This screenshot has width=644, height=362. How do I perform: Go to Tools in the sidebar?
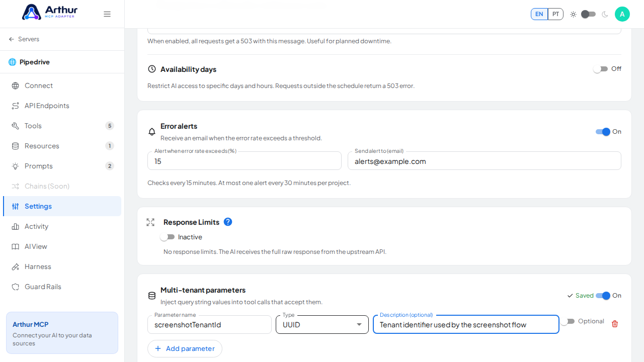(62, 126)
